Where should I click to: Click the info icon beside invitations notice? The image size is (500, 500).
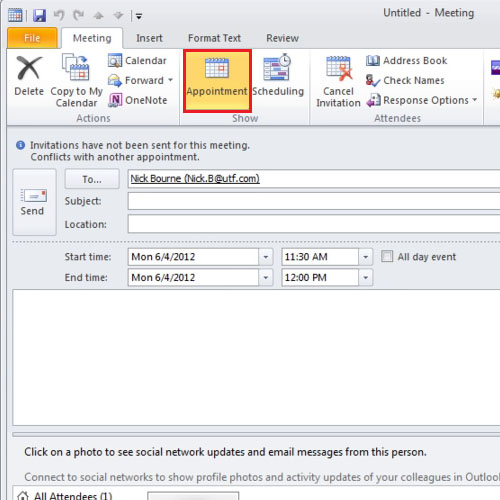[20, 145]
